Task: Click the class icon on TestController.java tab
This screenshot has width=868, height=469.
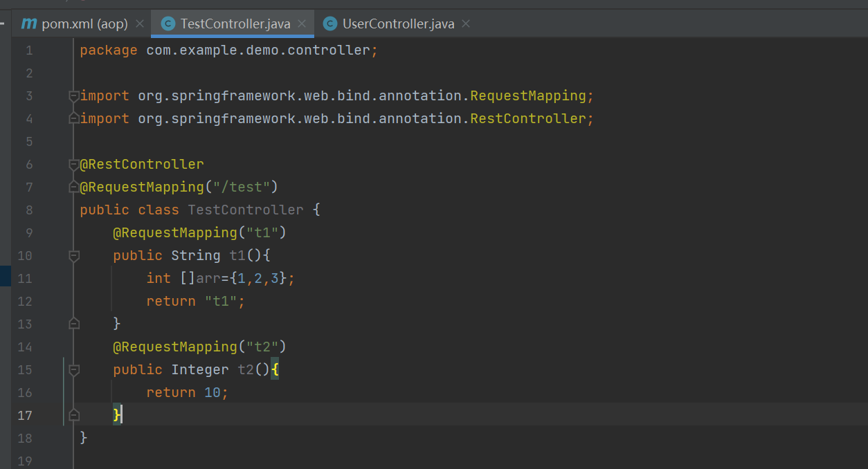Action: click(x=168, y=24)
